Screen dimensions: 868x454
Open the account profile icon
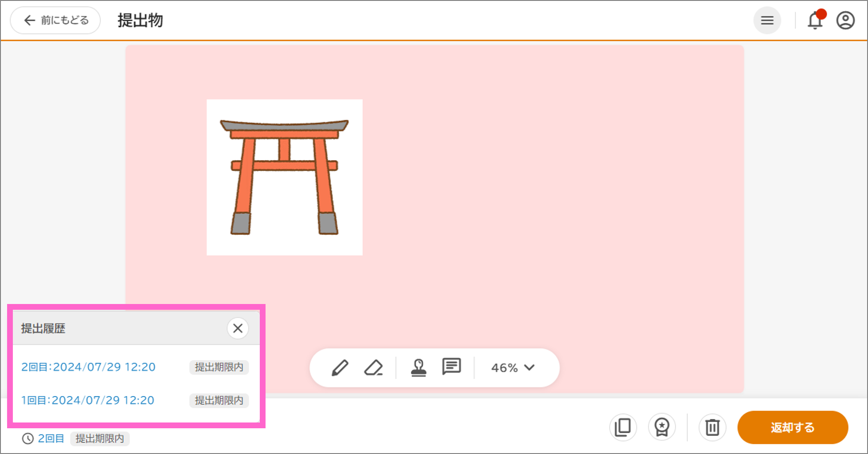pyautogui.click(x=845, y=20)
